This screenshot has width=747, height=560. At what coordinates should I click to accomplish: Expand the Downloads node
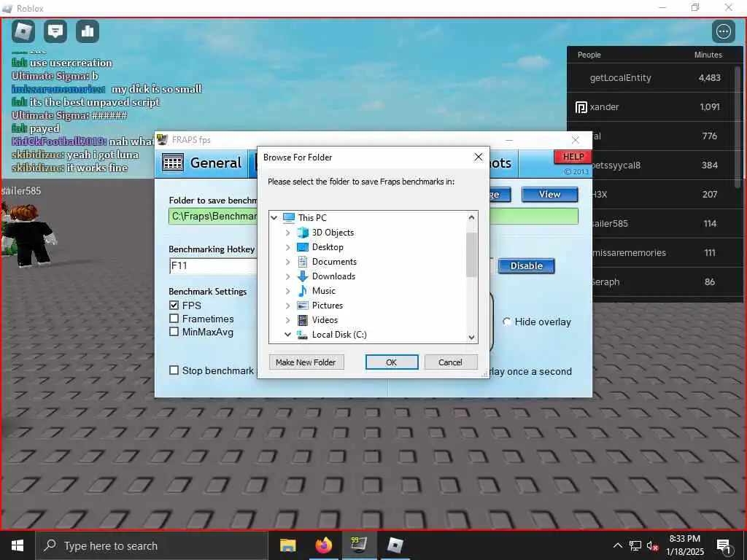287,276
